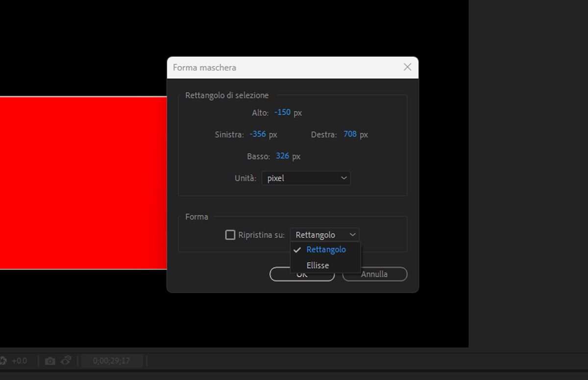This screenshot has height=380, width=588.
Task: Choose Rettangolo from the shape list
Action: point(326,250)
